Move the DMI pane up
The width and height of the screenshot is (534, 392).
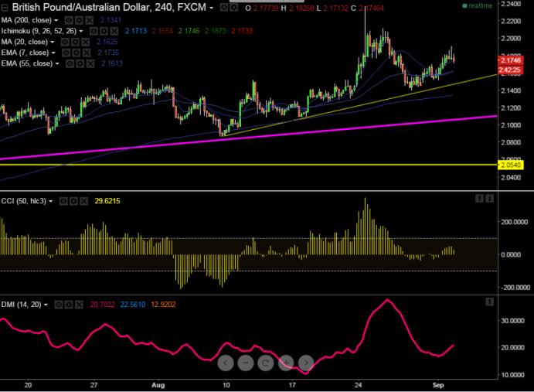(x=489, y=302)
